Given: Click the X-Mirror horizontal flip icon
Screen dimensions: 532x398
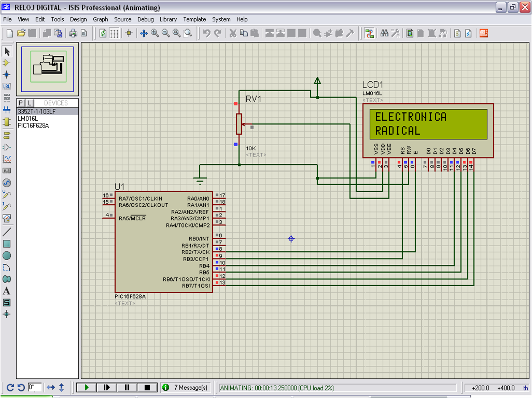Looking at the screenshot, I should [x=51, y=387].
